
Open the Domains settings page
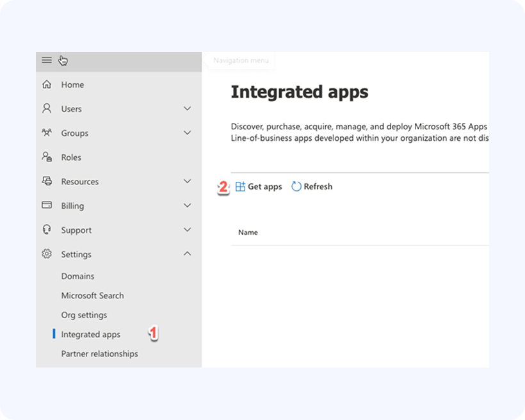coord(77,277)
